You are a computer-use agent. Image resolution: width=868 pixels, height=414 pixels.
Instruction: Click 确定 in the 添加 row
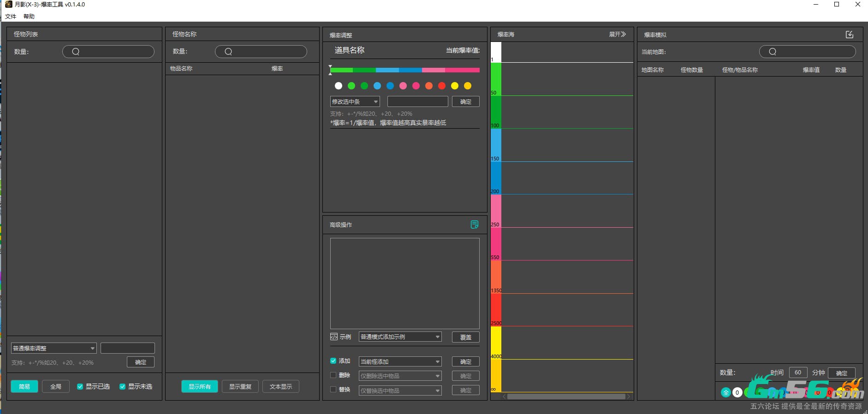tap(466, 361)
